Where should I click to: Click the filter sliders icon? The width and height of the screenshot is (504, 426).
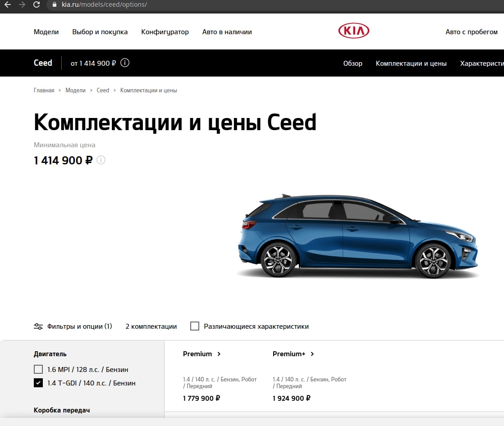coord(38,326)
